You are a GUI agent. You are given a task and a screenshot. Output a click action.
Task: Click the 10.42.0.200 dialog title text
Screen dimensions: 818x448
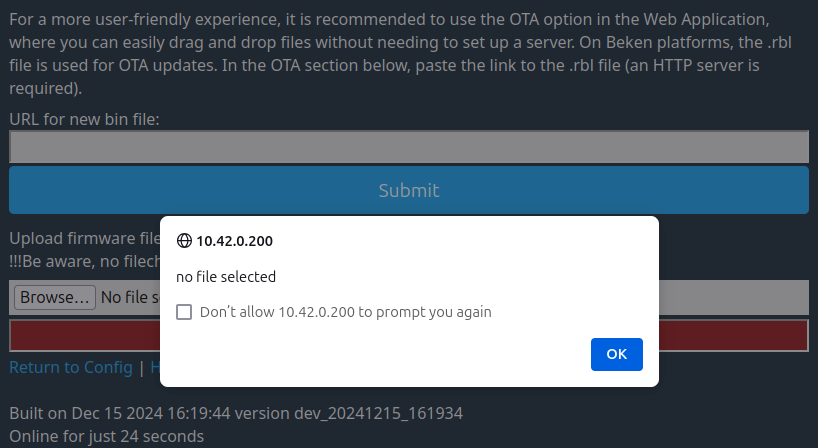[x=234, y=241]
